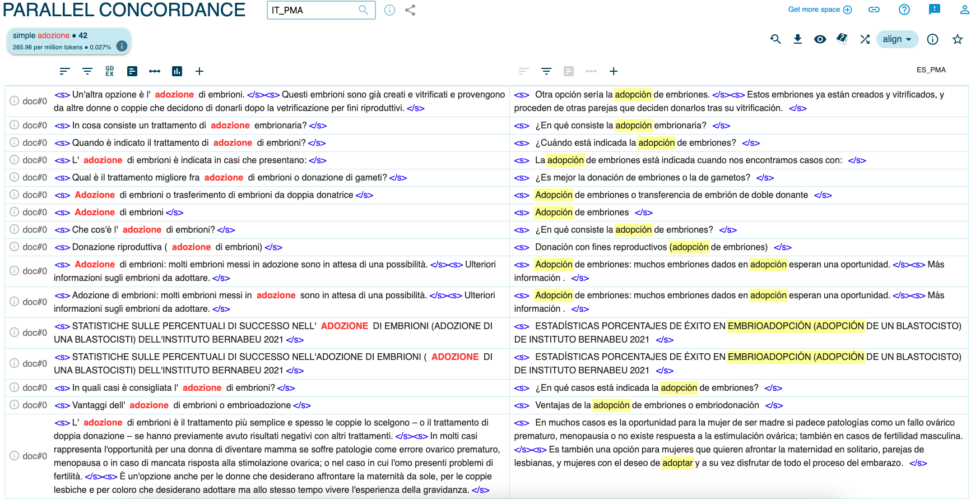Image resolution: width=980 pixels, height=499 pixels.
Task: Expand more ES_PMA tools with plus icon
Action: [x=614, y=71]
